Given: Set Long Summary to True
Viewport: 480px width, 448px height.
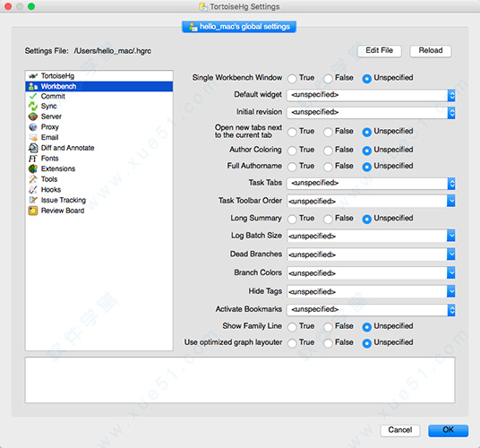Looking at the screenshot, I should (x=292, y=219).
